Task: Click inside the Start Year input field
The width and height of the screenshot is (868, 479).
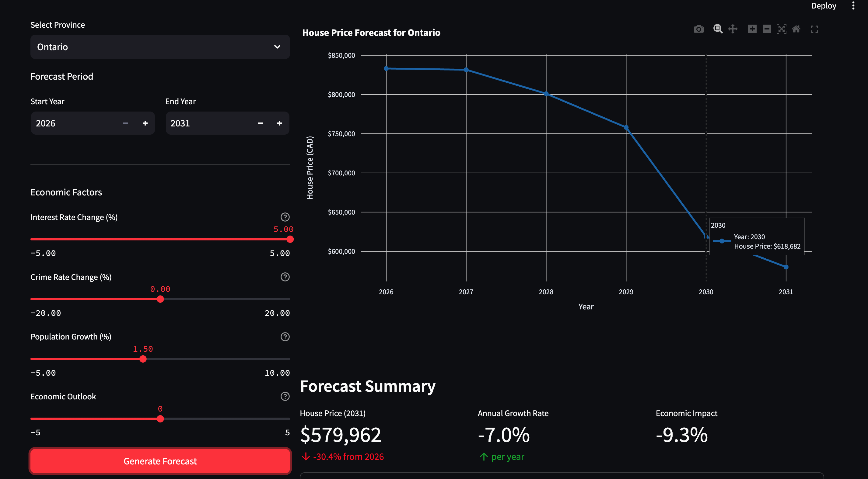Action: [67, 123]
